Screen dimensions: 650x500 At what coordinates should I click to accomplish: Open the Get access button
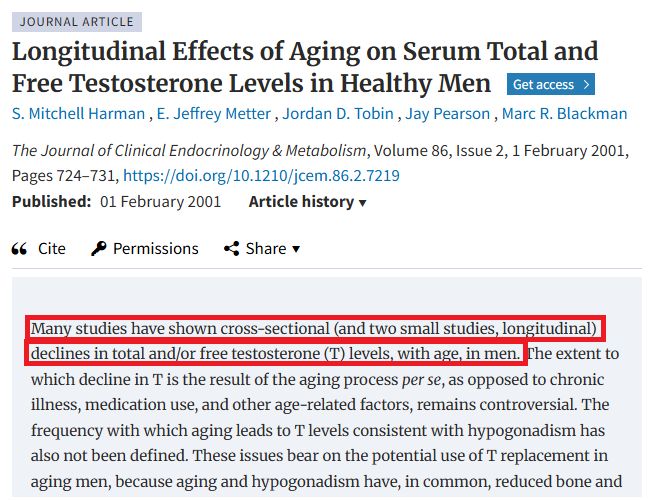tap(551, 84)
